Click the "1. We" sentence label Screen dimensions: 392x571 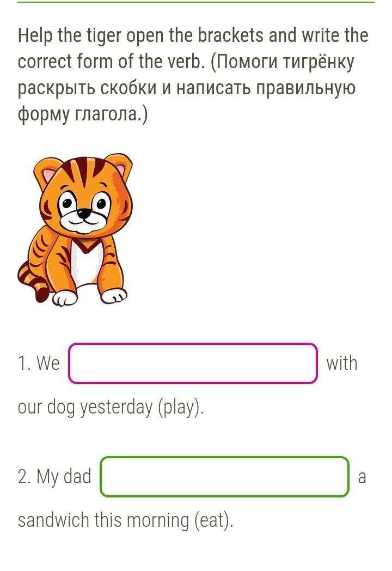39,363
